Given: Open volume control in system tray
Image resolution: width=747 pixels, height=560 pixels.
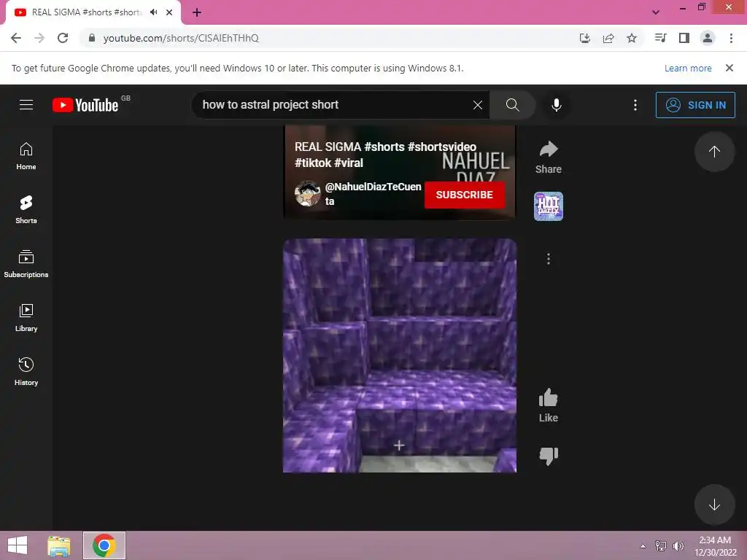Looking at the screenshot, I should [678, 546].
